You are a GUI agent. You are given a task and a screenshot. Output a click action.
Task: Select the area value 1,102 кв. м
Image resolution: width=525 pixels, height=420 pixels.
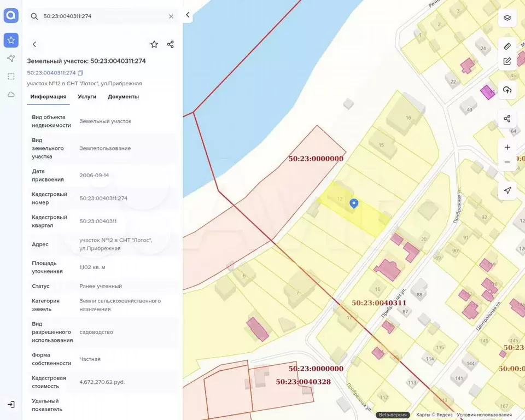click(92, 267)
